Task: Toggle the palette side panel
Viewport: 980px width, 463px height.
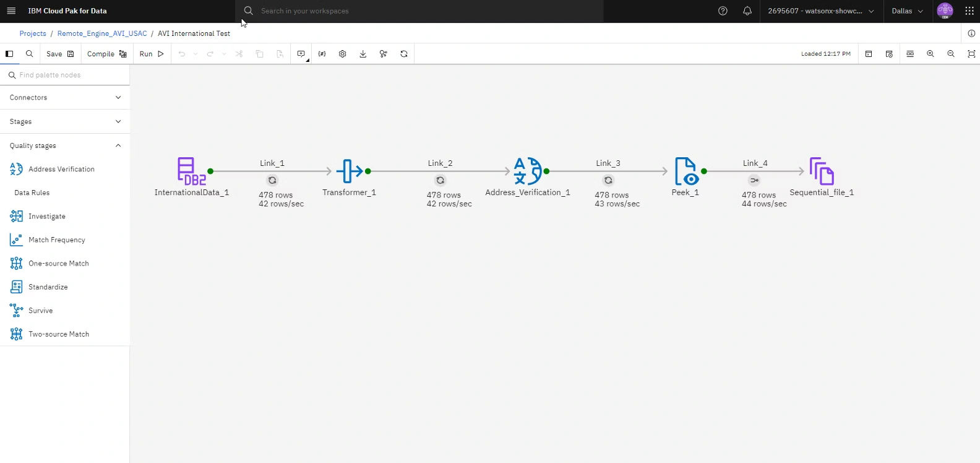Action: point(9,54)
